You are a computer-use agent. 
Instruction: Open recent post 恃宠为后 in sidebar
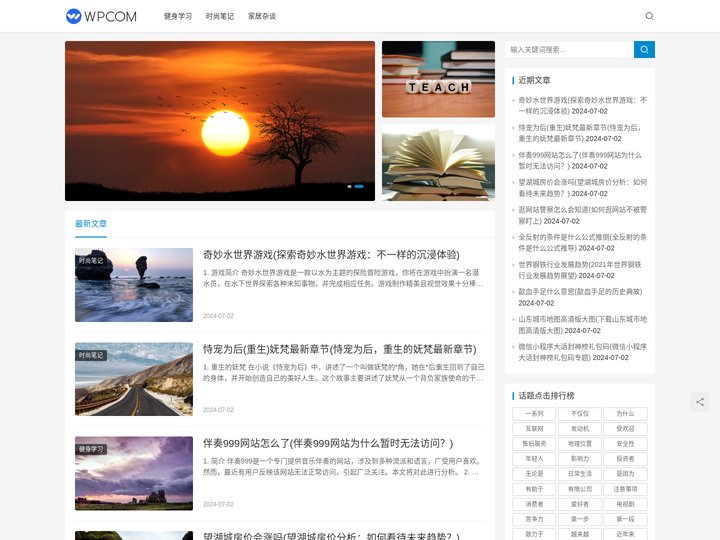579,133
